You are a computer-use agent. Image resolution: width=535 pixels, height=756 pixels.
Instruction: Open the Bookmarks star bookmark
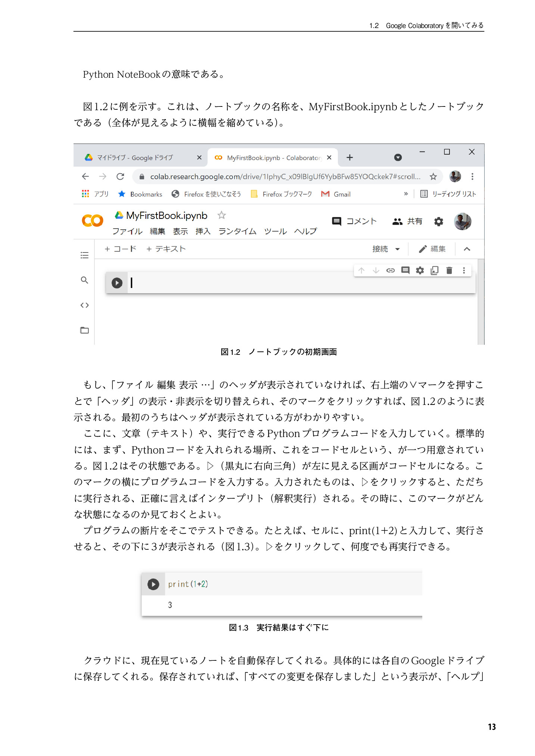140,194
